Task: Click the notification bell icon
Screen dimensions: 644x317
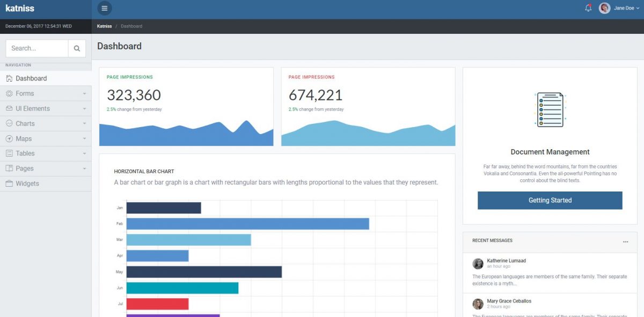Action: [588, 8]
